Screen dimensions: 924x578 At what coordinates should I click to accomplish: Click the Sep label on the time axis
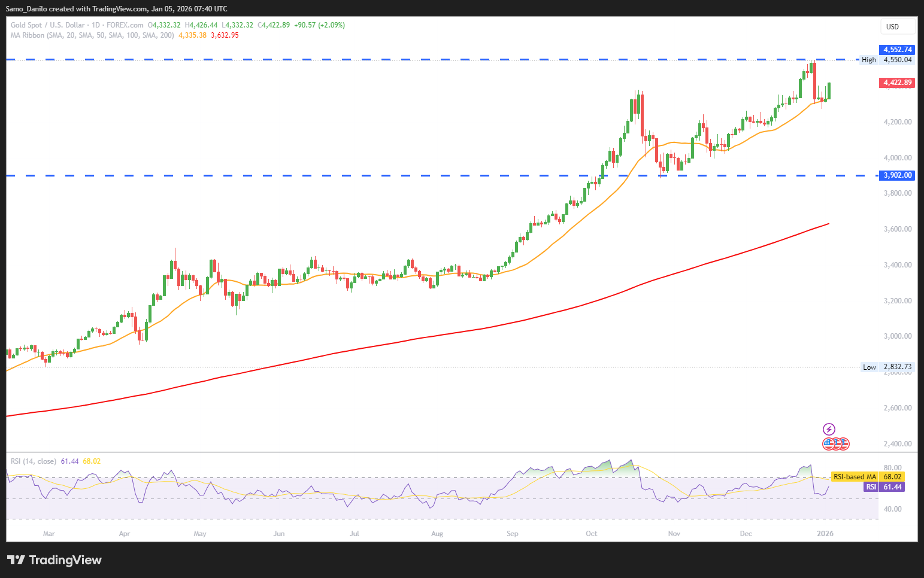tap(512, 534)
